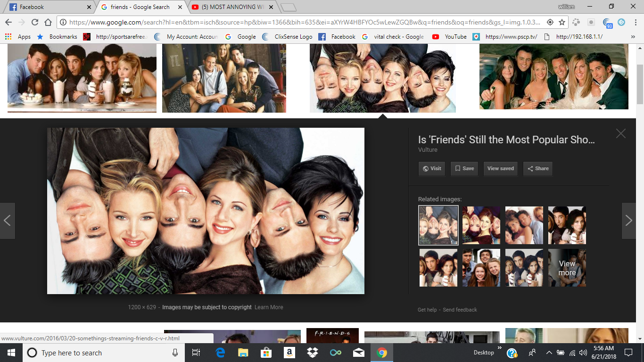Click the View saved button
Image resolution: width=644 pixels, height=362 pixels.
pyautogui.click(x=500, y=168)
